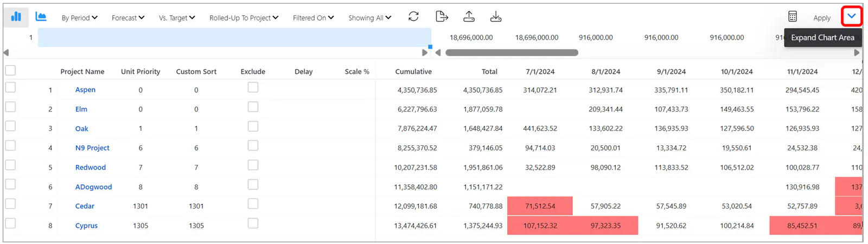
Task: Open the Aspen project link
Action: pyautogui.click(x=85, y=90)
